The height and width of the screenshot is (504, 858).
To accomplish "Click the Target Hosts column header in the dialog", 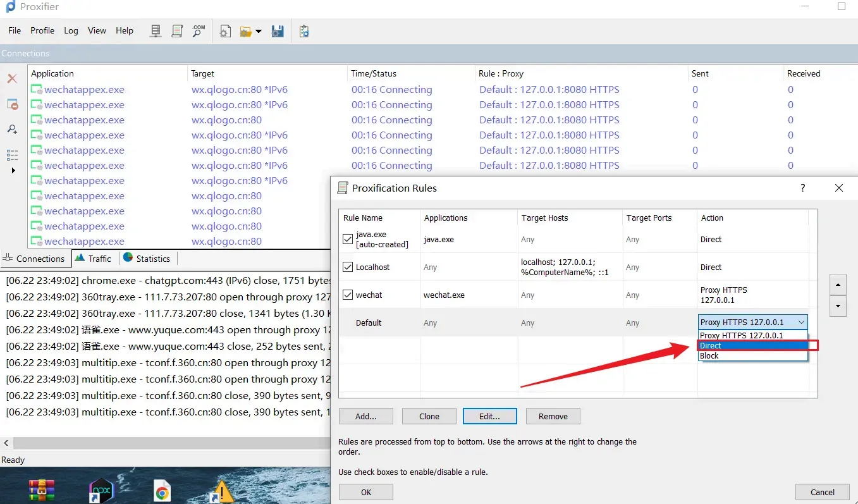I will 570,218.
